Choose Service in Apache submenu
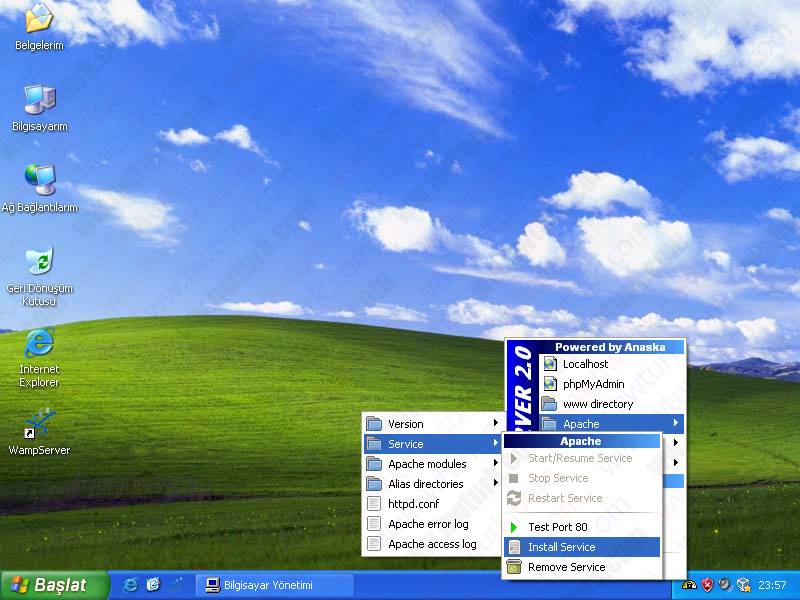The height and width of the screenshot is (600, 800). [x=432, y=444]
